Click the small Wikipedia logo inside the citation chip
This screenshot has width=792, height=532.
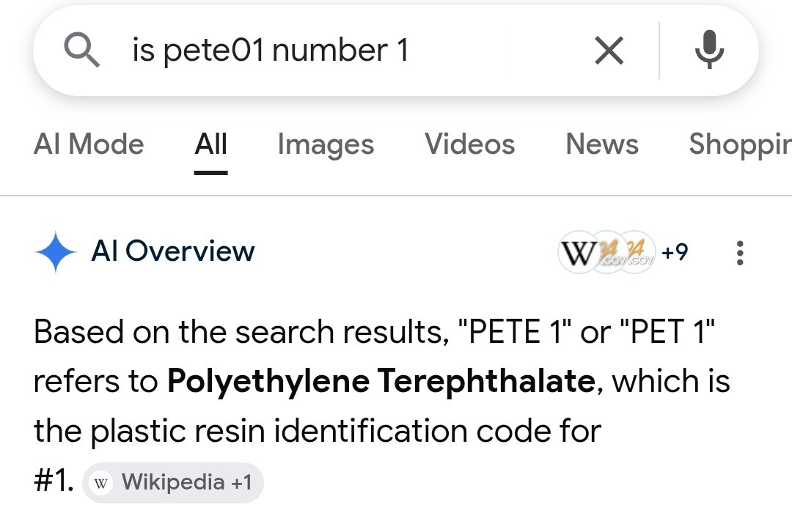pos(100,482)
